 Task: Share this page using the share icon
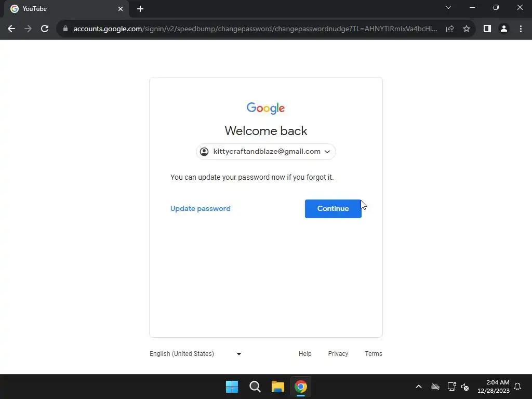pyautogui.click(x=450, y=29)
